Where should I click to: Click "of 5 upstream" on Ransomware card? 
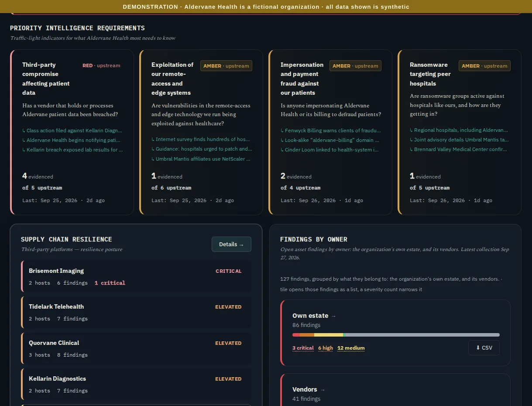tap(429, 188)
